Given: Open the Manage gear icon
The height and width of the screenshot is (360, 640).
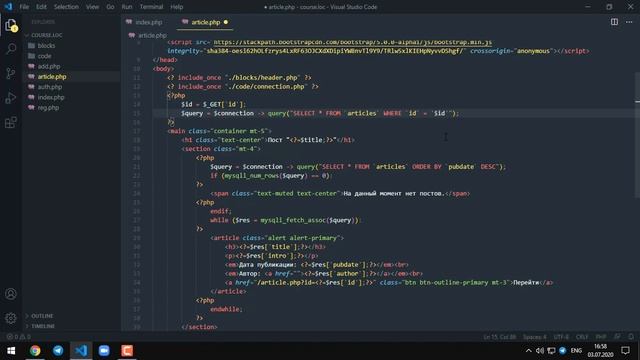Looking at the screenshot, I should 11,318.
